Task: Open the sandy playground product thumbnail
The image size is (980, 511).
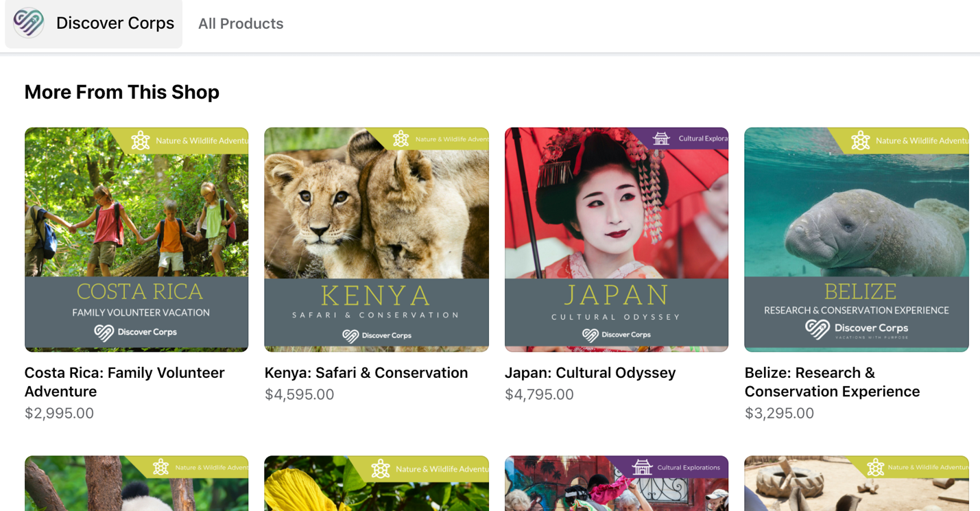Action: coord(857,484)
